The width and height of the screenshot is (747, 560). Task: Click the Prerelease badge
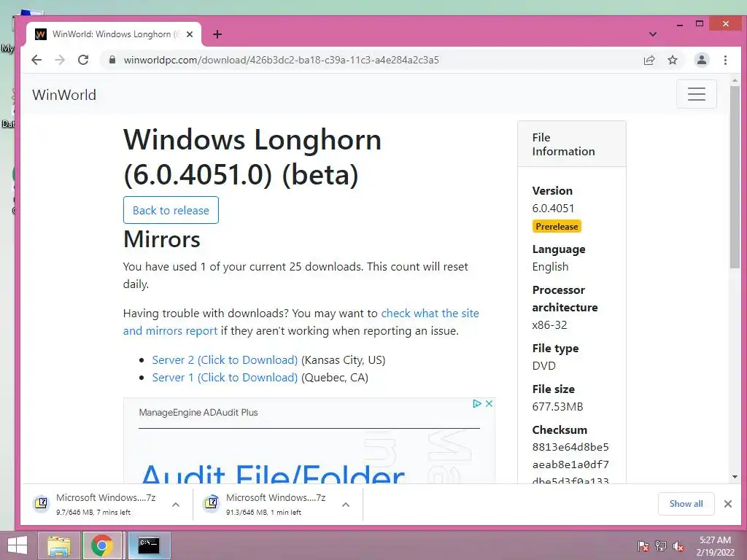(557, 227)
